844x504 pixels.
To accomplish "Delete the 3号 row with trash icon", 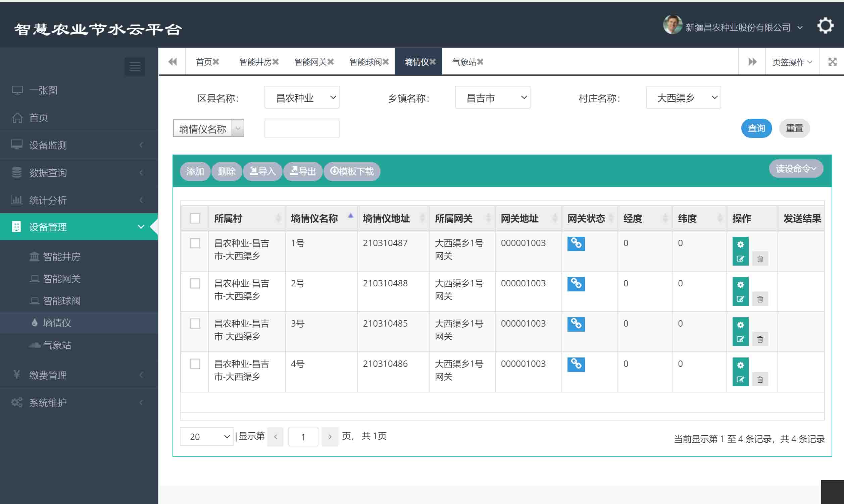I will pos(760,339).
